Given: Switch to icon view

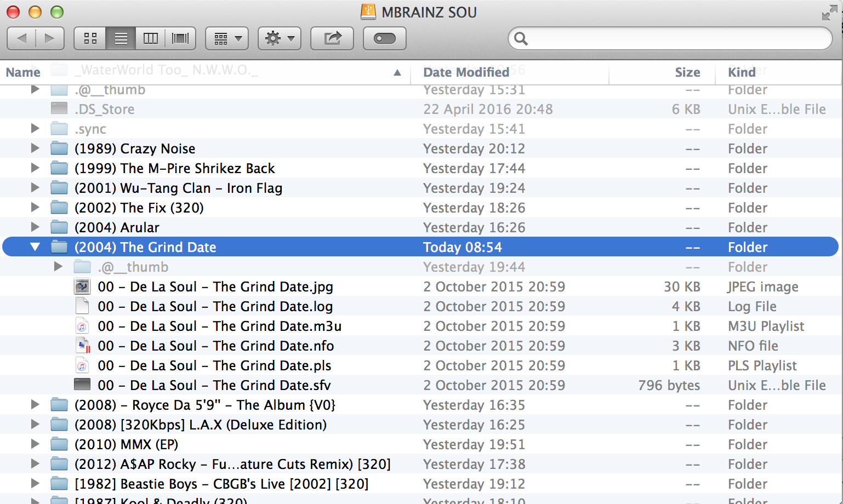Looking at the screenshot, I should (90, 38).
